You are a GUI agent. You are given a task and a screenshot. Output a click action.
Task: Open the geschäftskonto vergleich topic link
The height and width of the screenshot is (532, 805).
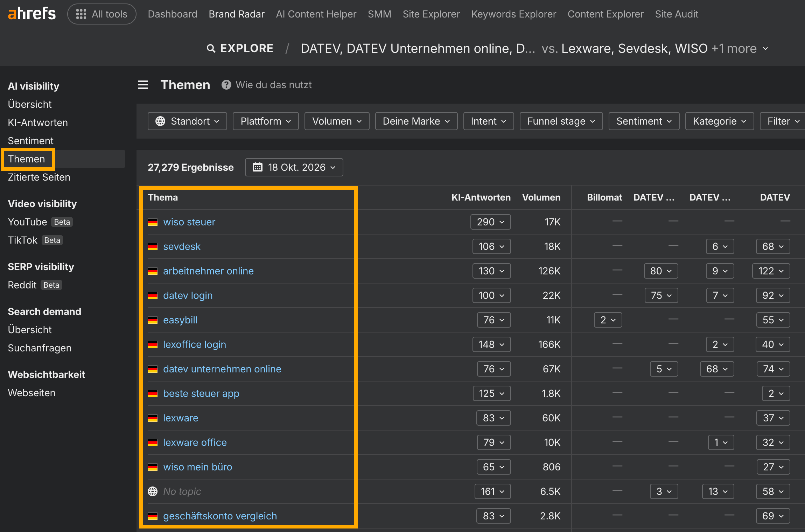click(x=220, y=516)
